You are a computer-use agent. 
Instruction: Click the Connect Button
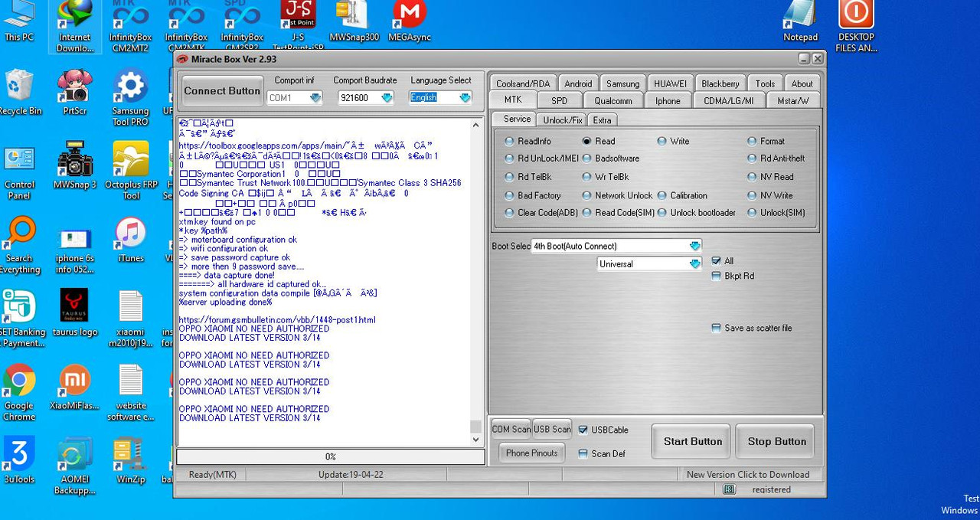tap(222, 90)
